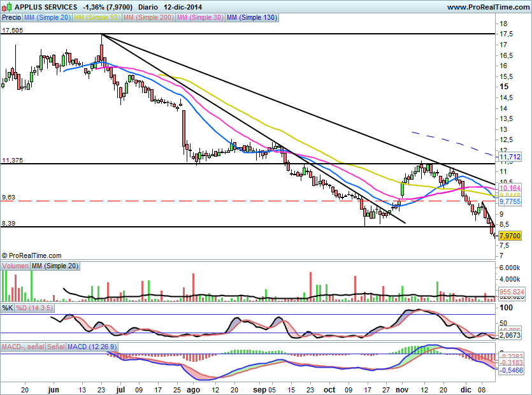Image resolution: width=532 pixels, height=395 pixels.
Task: Click the 100 stochastic axis tick
Action: 507,308
